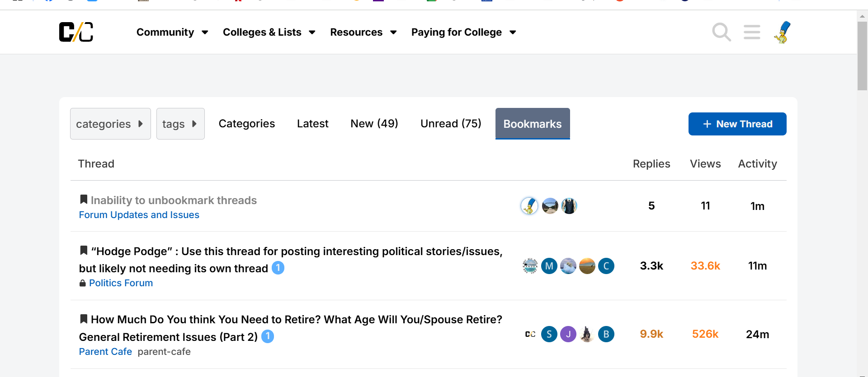Open the tags filter dropdown
The image size is (868, 377).
tap(180, 124)
